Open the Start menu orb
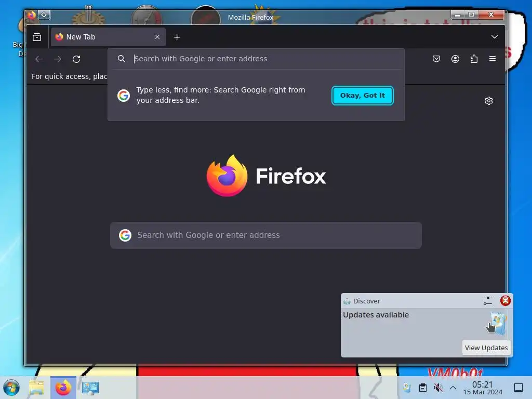 click(x=11, y=388)
